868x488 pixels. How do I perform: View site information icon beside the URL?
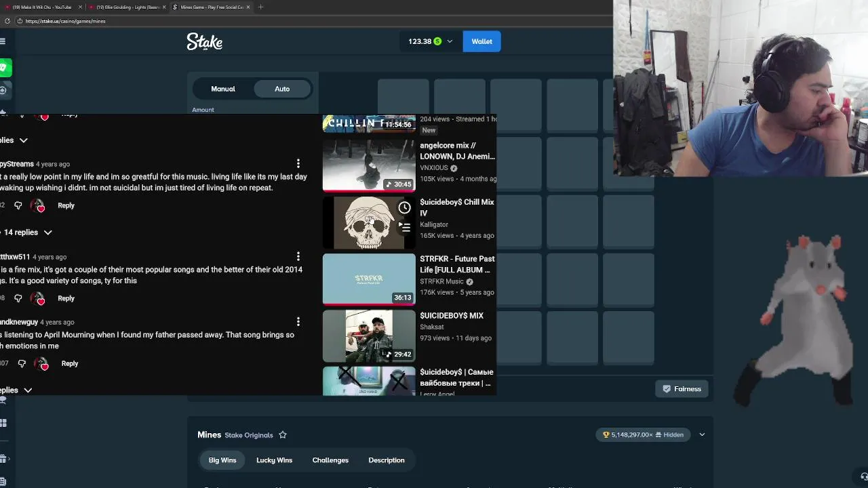pyautogui.click(x=20, y=21)
